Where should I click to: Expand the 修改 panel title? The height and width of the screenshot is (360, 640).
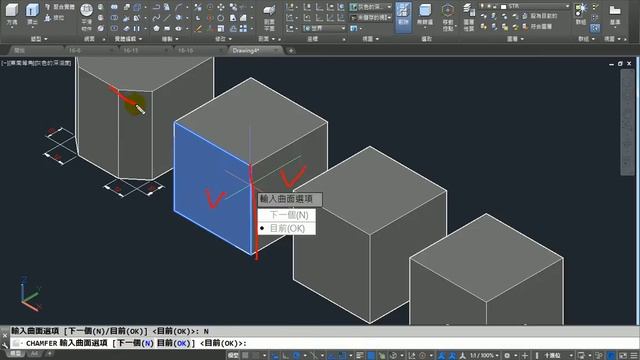point(223,39)
